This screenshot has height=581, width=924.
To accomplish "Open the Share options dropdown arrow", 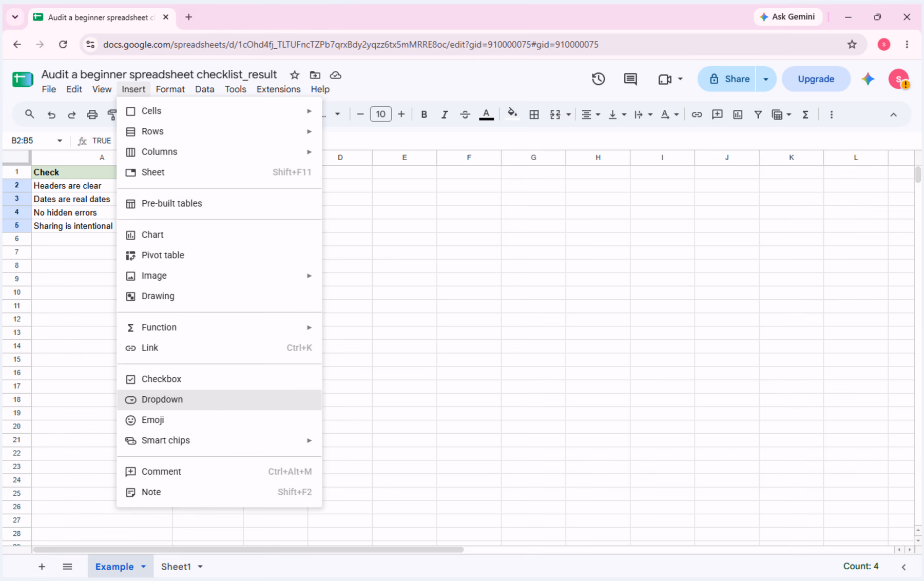I will click(766, 79).
